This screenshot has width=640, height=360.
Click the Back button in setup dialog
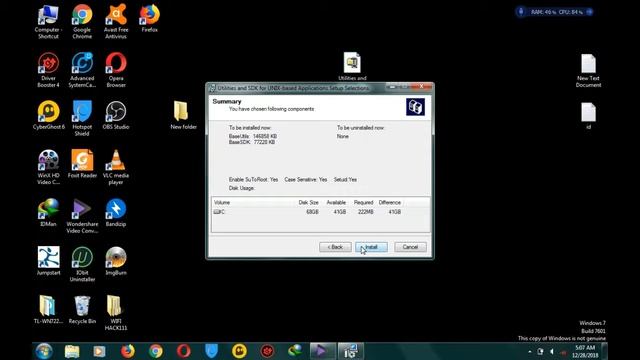click(335, 247)
